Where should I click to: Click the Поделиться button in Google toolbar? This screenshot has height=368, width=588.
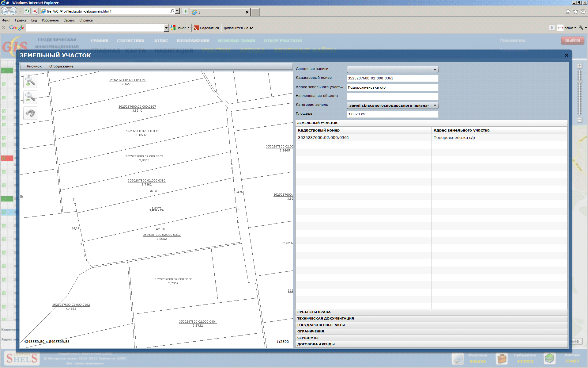click(207, 28)
